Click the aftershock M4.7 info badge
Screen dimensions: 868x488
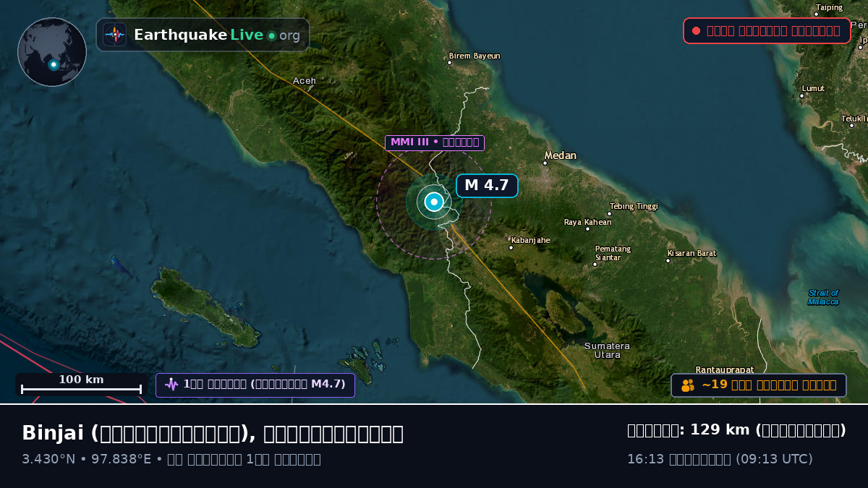click(255, 385)
